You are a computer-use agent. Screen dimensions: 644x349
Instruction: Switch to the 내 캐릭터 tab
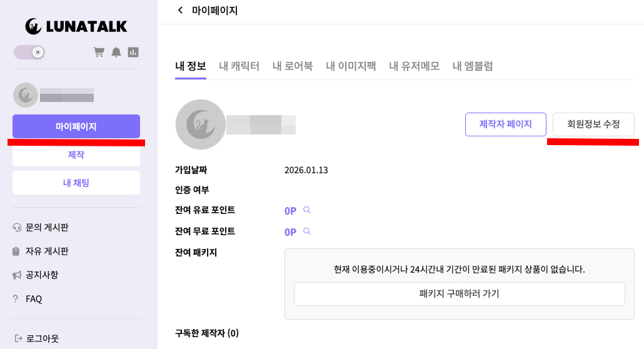click(x=239, y=66)
